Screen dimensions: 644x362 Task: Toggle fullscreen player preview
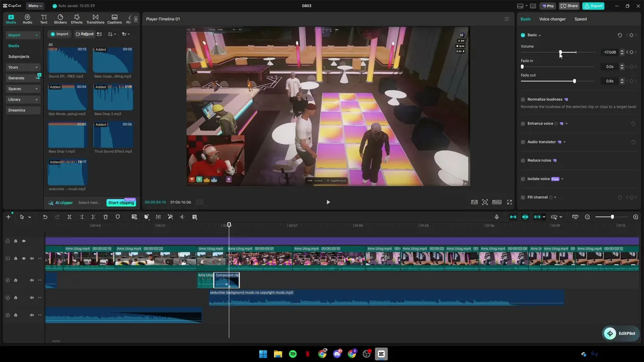(509, 202)
